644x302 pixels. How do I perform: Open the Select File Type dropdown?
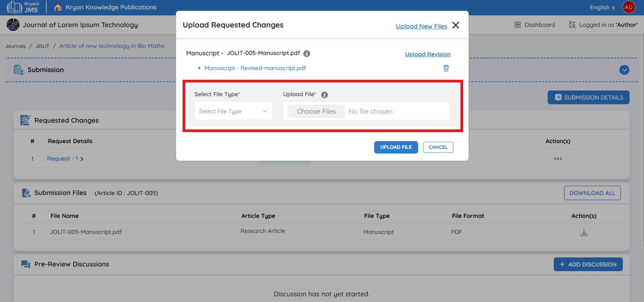tap(233, 111)
